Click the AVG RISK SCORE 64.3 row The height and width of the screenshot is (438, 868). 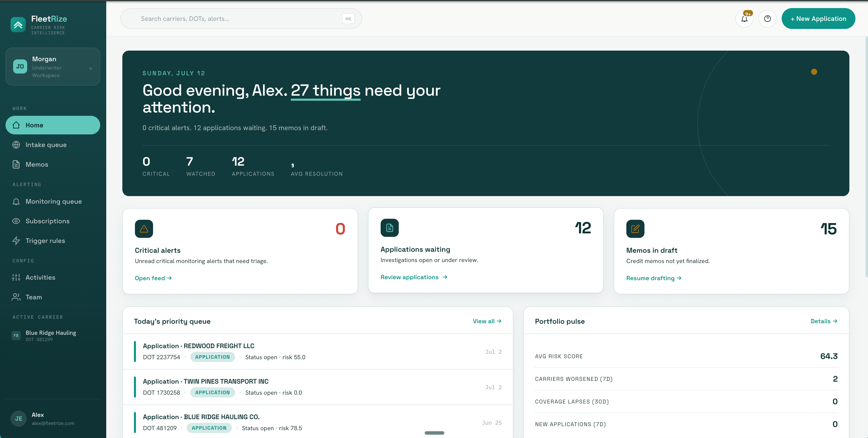click(686, 356)
